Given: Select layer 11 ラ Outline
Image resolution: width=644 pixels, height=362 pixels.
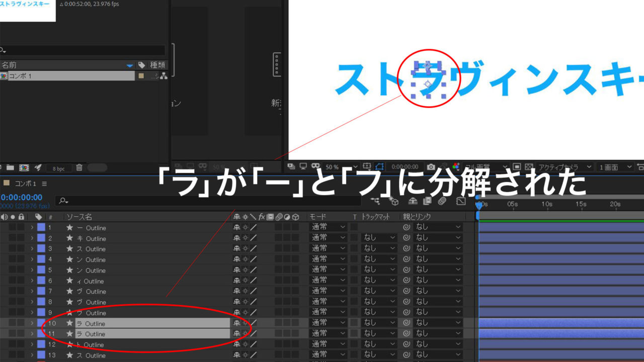Looking at the screenshot, I should coord(153,334).
